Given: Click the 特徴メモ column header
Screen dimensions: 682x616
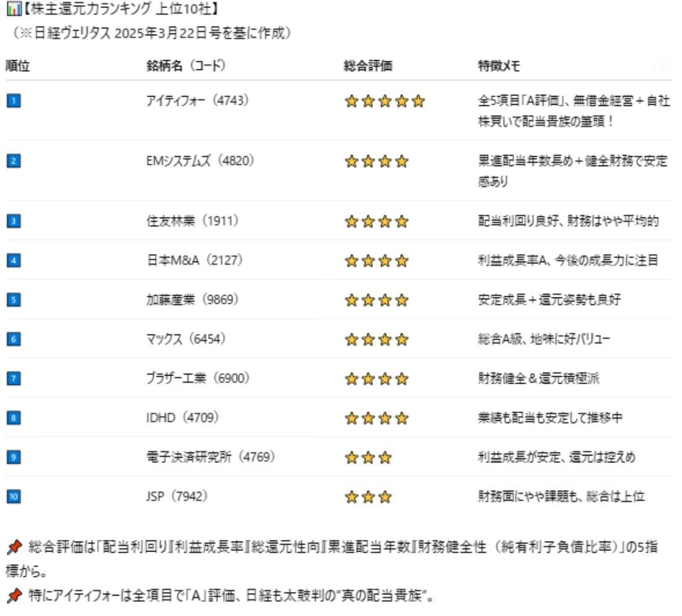Looking at the screenshot, I should (499, 66).
